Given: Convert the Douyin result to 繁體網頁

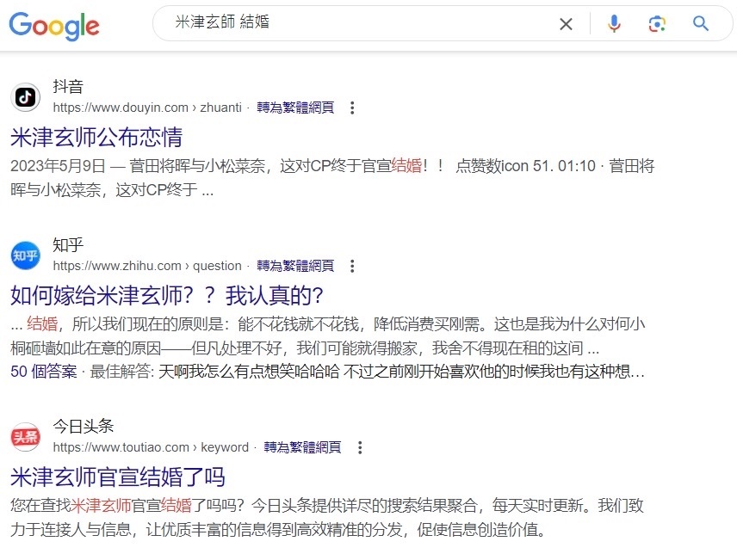Looking at the screenshot, I should pos(295,108).
